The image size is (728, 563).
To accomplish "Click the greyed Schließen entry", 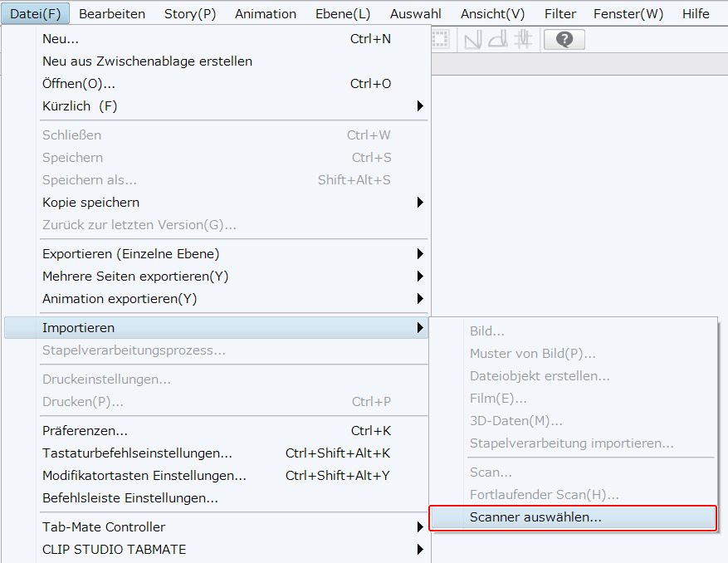I will pyautogui.click(x=216, y=135).
